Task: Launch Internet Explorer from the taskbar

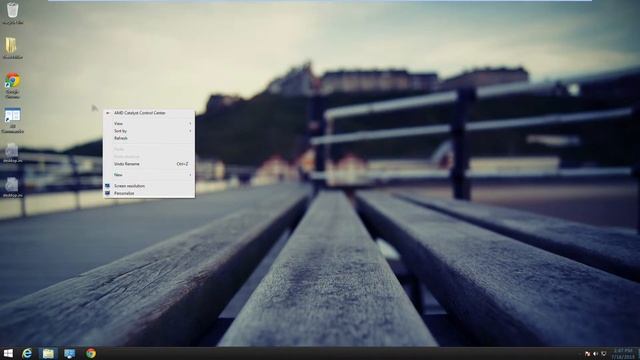Action: click(27, 353)
